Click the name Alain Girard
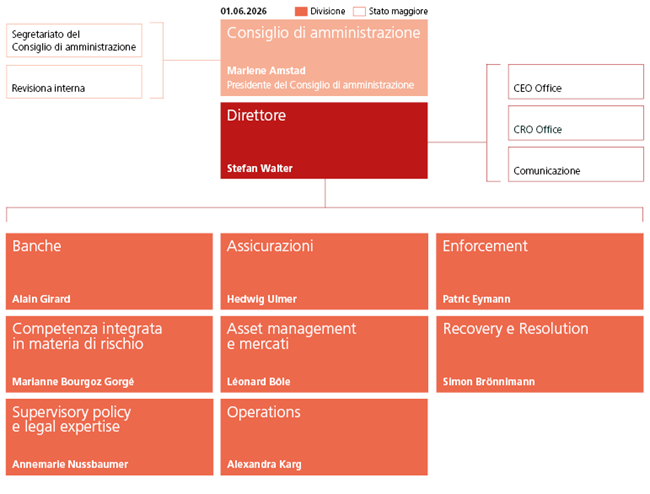This screenshot has height=494, width=650. (41, 299)
